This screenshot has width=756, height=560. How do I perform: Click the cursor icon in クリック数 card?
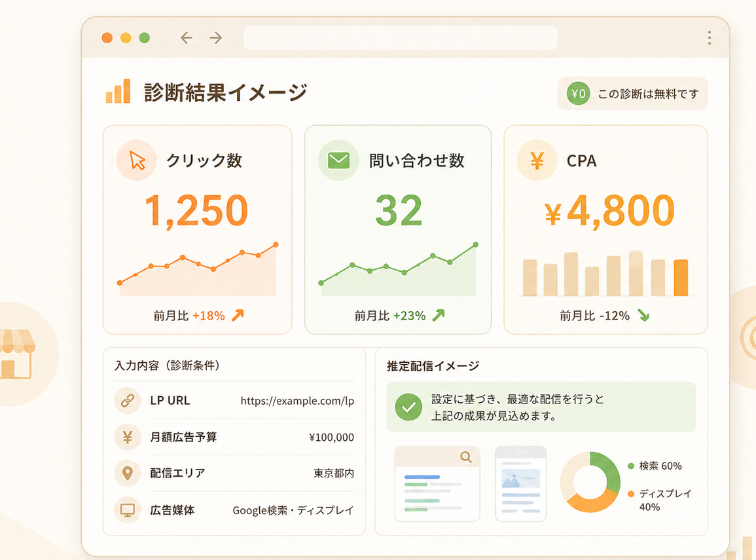137,160
